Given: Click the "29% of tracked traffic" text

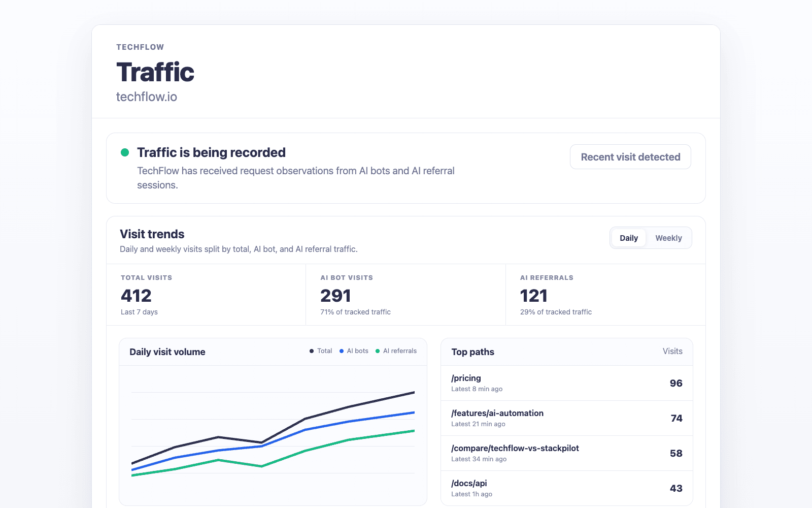Looking at the screenshot, I should (x=556, y=312).
